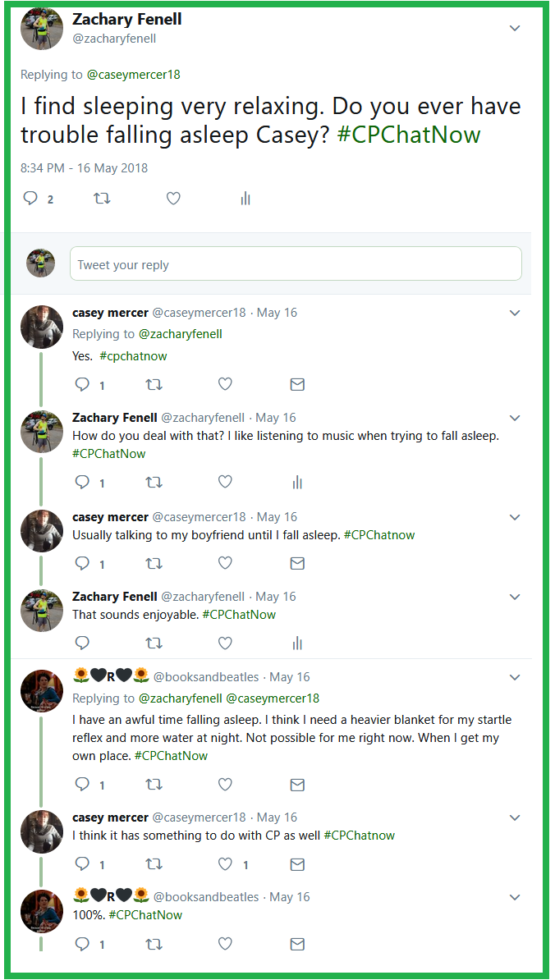This screenshot has height=980, width=555.
Task: Retweet the main sleeping question tweet
Action: (102, 199)
